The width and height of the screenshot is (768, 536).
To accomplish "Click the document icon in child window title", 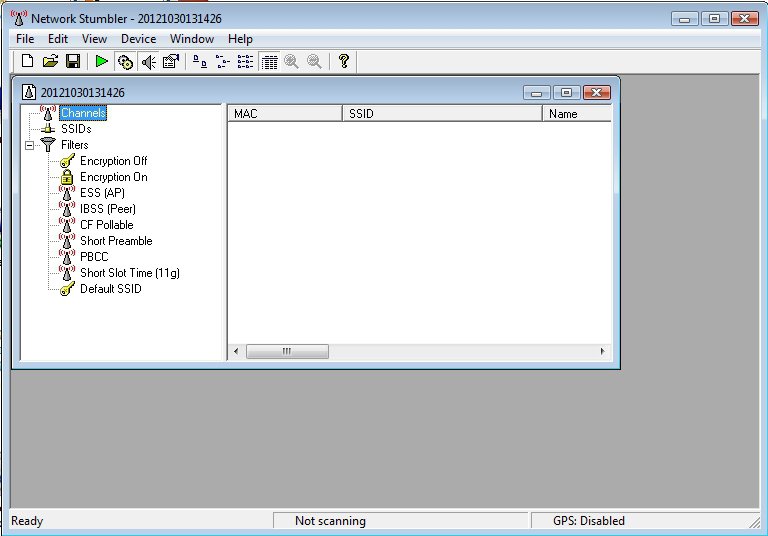I will pyautogui.click(x=29, y=92).
